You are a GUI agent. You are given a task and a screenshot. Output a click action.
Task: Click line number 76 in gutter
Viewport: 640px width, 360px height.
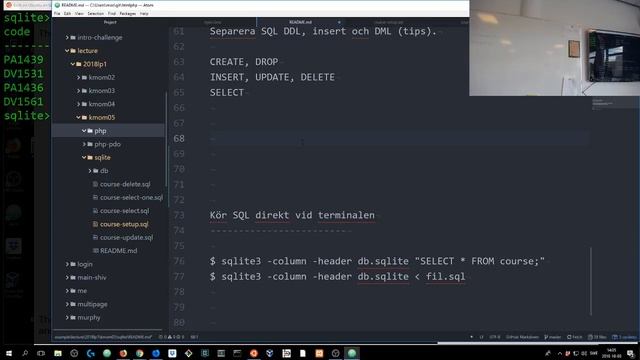[179, 261]
